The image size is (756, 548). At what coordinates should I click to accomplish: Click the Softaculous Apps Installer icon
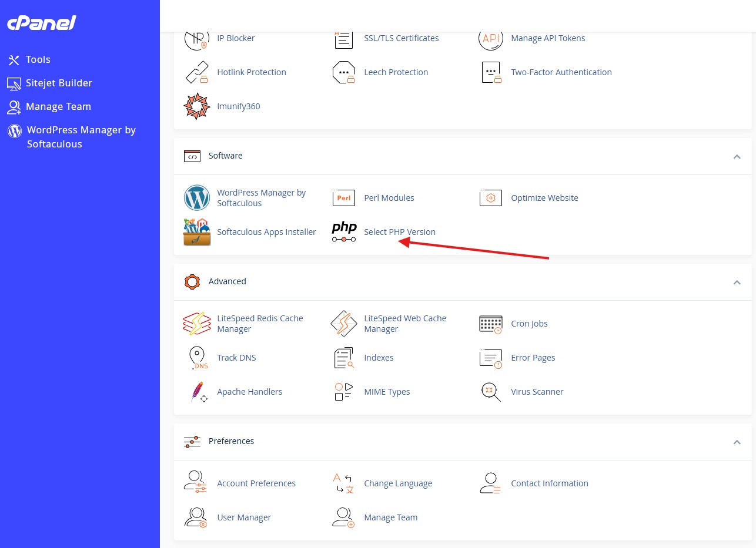196,232
